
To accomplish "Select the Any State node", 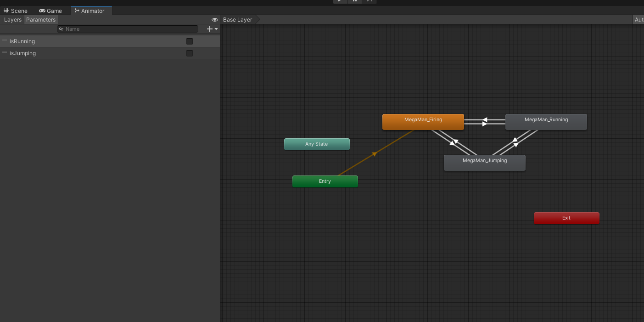I will [x=317, y=144].
